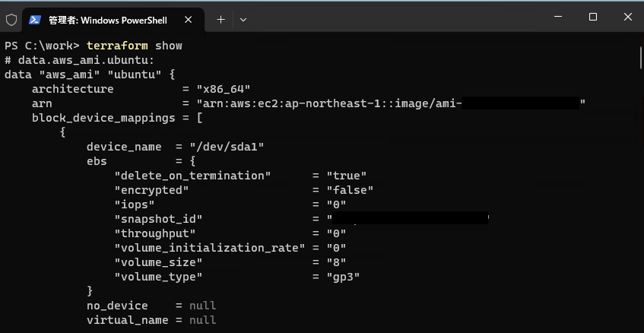This screenshot has width=644, height=333.
Task: Click the administrator shield icon
Action: [11, 20]
